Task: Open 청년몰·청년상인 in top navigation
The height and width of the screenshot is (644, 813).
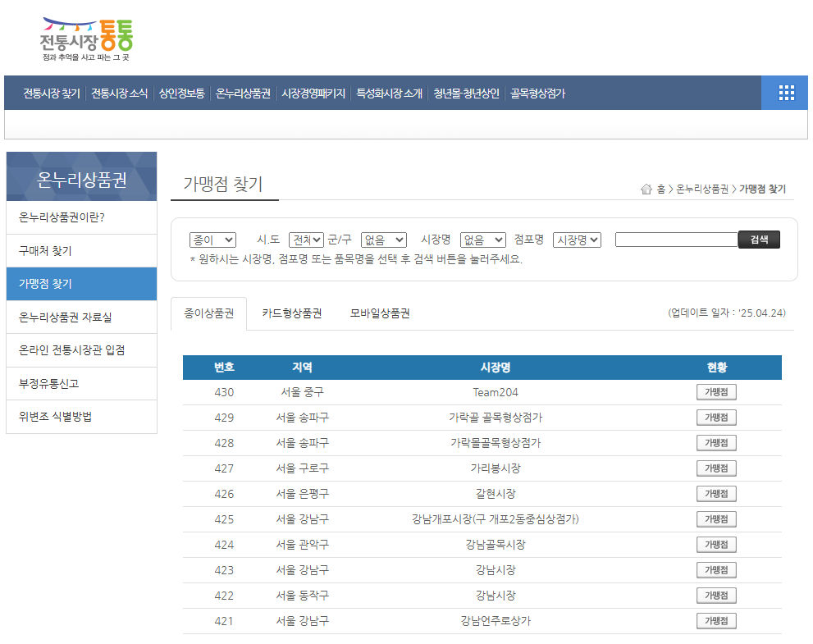Action: click(466, 94)
